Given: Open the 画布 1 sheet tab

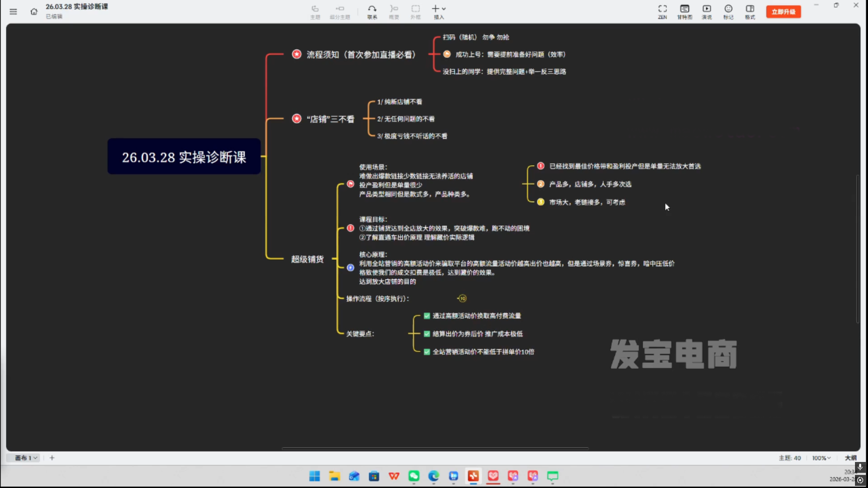Looking at the screenshot, I should (25, 458).
